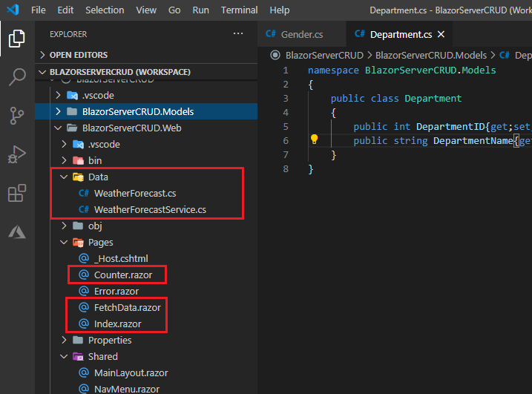The height and width of the screenshot is (394, 532).
Task: Close the Department.cs tab
Action: coord(441,34)
